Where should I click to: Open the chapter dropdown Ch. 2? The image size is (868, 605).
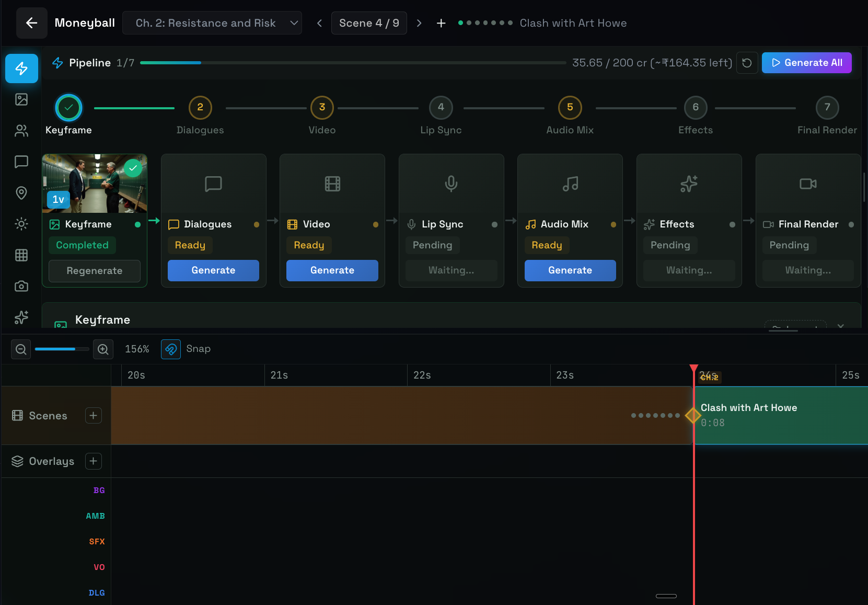212,23
